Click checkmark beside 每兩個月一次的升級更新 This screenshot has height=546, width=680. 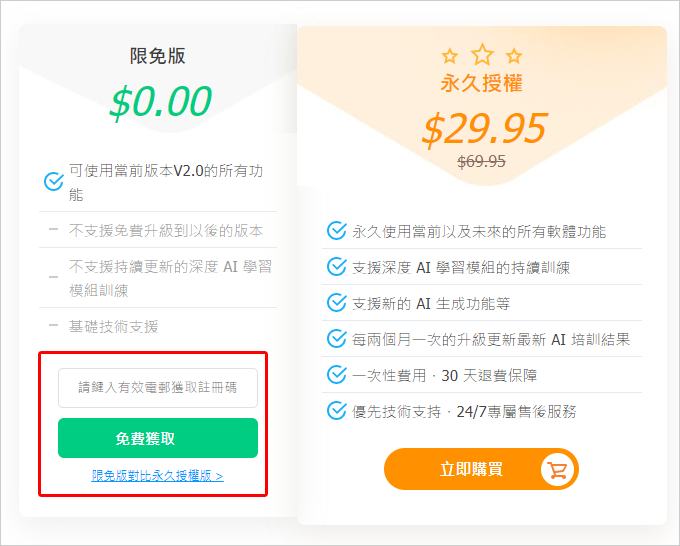point(337,339)
